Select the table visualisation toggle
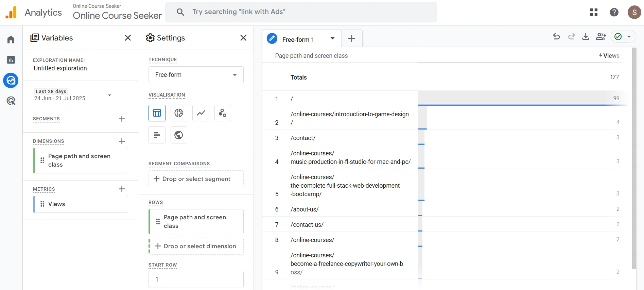The image size is (644, 290). (x=157, y=113)
